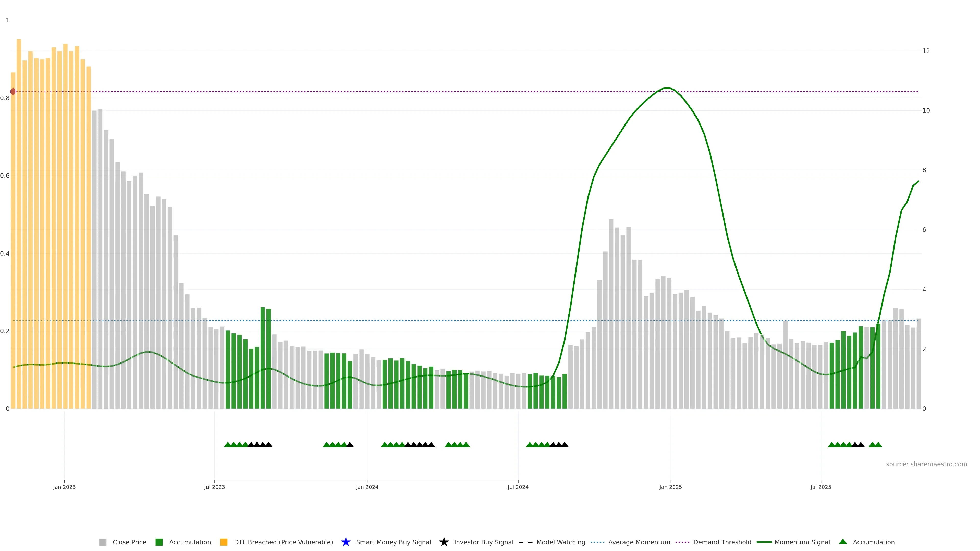The width and height of the screenshot is (980, 551).
Task: Click the Jul 2025 axis label
Action: click(820, 487)
